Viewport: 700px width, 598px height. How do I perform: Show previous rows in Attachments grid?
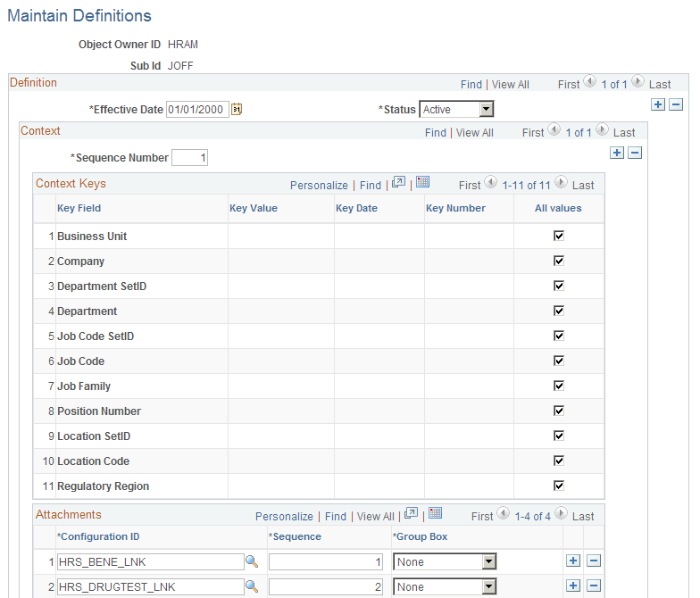pos(504,514)
